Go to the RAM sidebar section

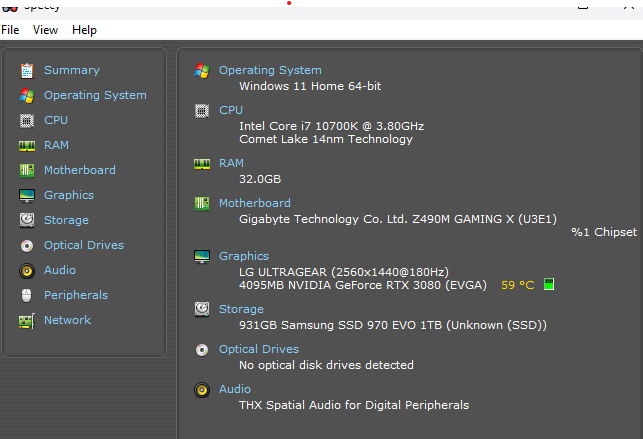point(56,145)
